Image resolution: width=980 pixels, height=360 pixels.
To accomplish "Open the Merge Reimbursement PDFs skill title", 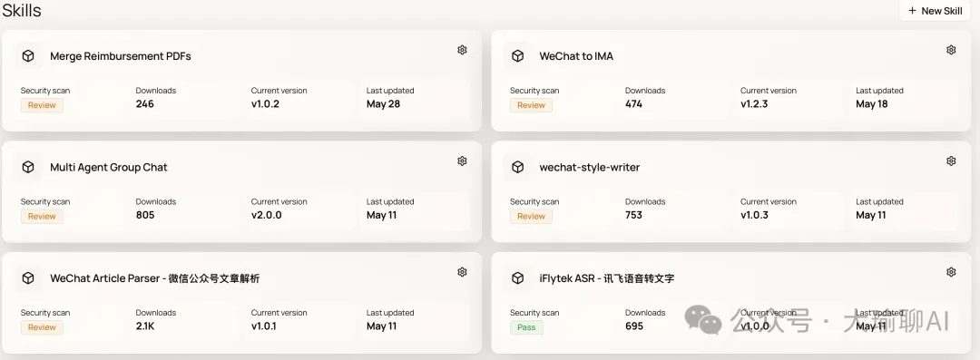I will 121,56.
